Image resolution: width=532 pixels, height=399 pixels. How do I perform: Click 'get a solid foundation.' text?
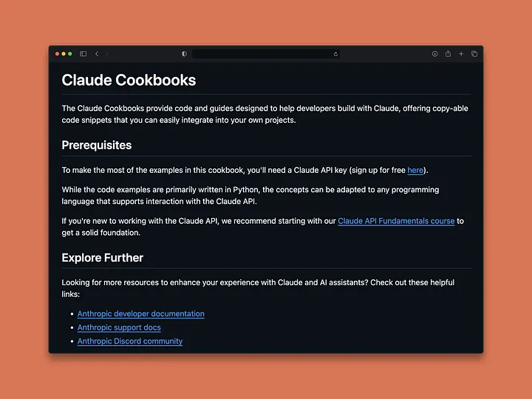coord(101,233)
